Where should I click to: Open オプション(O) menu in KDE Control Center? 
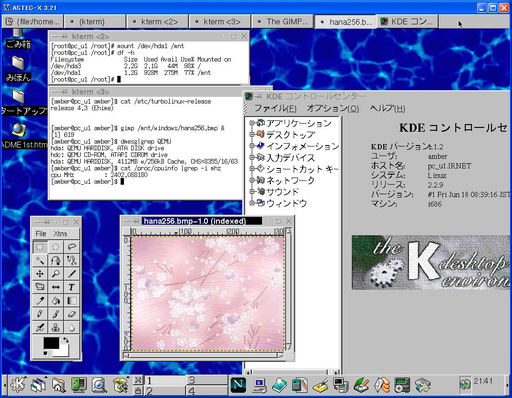tap(333, 108)
